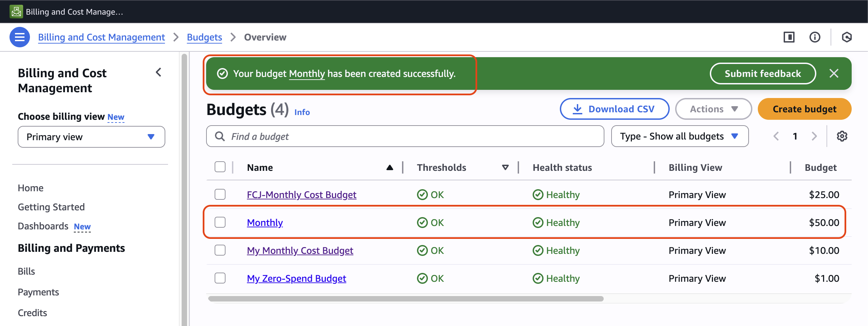868x326 pixels.
Task: Open the My Zero-Spend Budget link
Action: [x=296, y=278]
